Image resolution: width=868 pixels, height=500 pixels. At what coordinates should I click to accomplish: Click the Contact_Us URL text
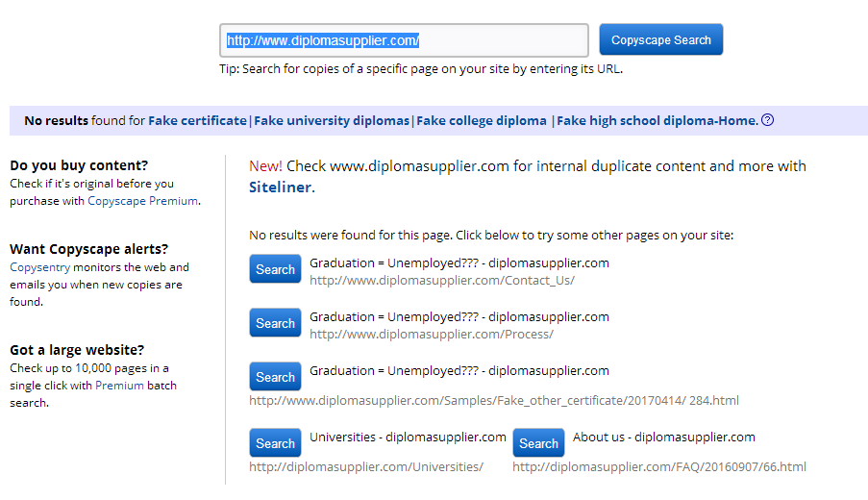[x=442, y=281]
